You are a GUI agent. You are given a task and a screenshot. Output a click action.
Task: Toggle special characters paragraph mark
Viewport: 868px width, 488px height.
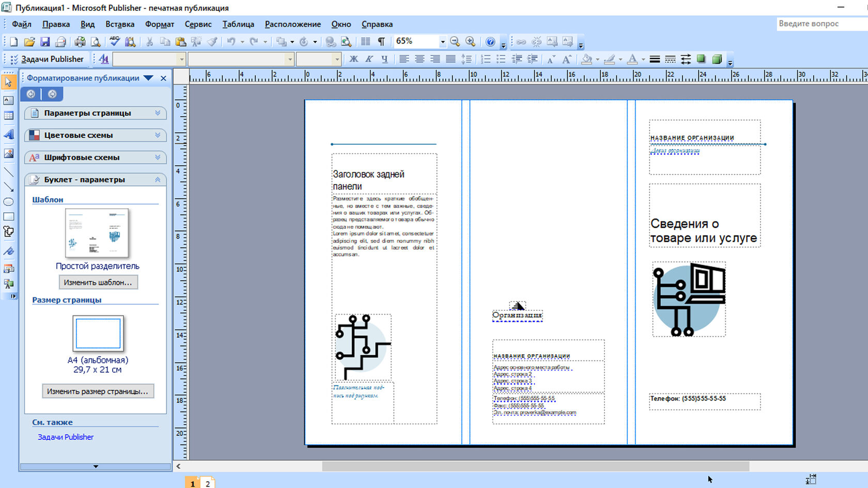pos(381,42)
